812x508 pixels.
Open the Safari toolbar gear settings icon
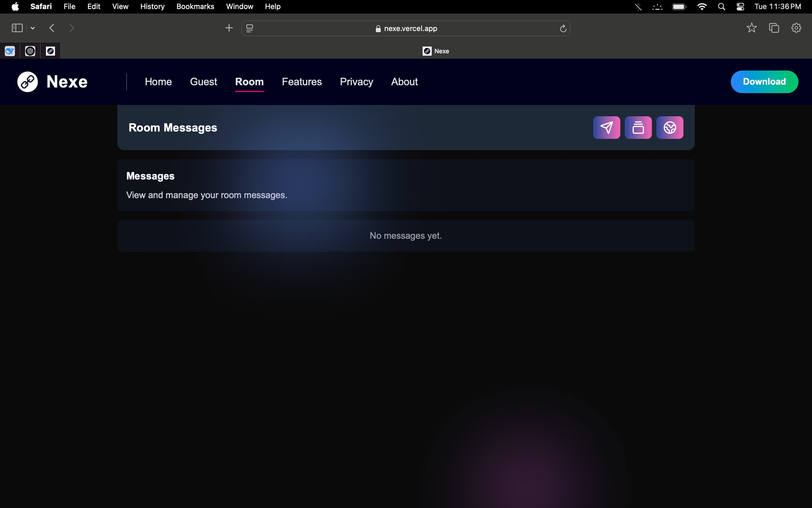pos(796,28)
